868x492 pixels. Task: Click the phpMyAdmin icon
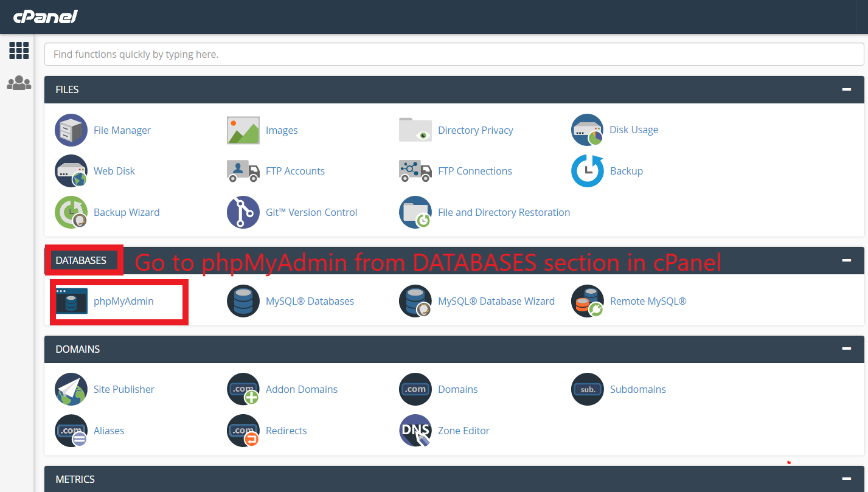click(x=71, y=301)
